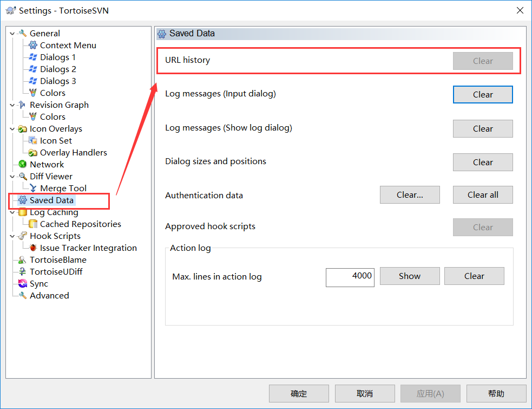Click the TortoiseSVN title bar icon
Viewport: 532px width, 409px height.
pyautogui.click(x=10, y=10)
